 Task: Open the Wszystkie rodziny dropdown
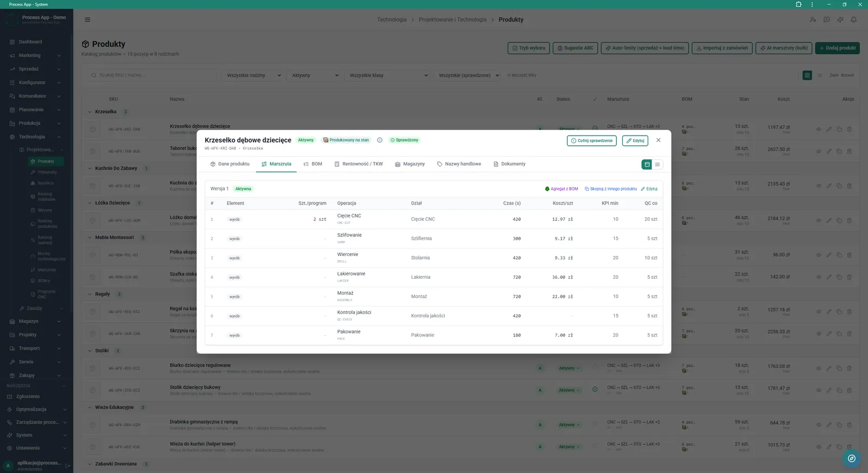pos(253,75)
